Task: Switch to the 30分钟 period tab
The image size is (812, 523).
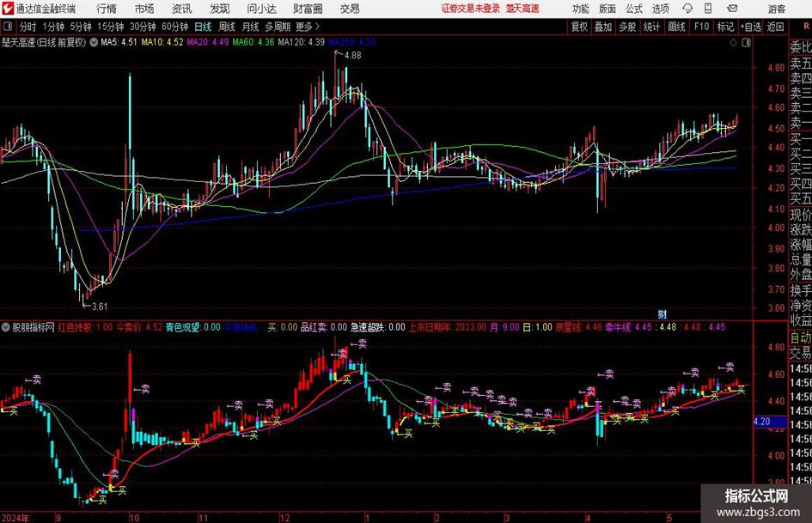Action: pos(143,27)
